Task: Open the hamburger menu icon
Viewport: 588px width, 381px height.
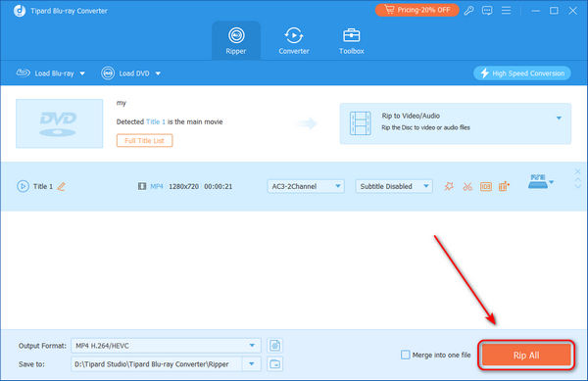Action: [507, 11]
